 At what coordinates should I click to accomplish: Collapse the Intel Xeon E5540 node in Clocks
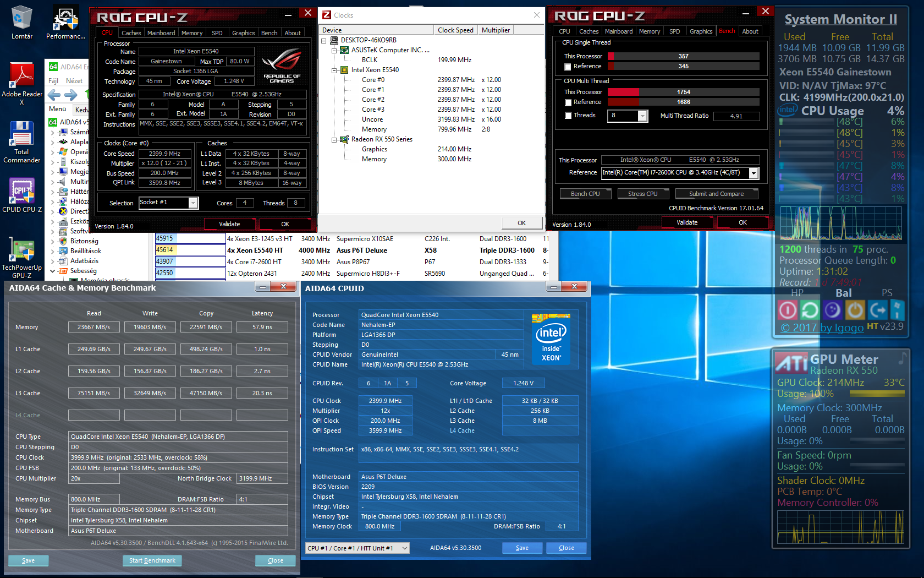[x=334, y=70]
